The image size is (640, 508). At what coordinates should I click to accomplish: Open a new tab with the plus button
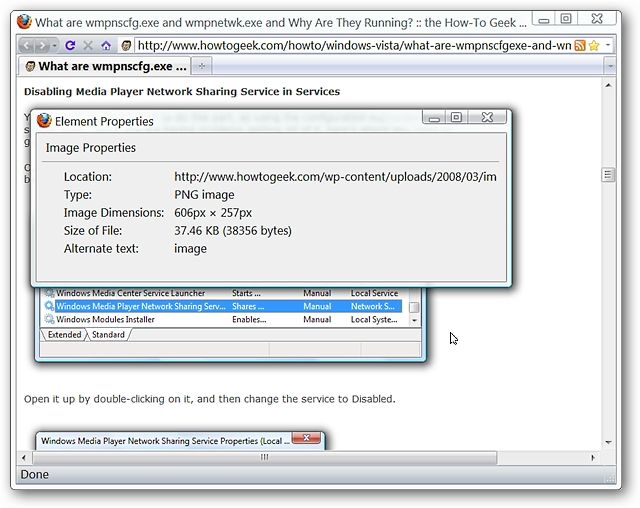[202, 66]
